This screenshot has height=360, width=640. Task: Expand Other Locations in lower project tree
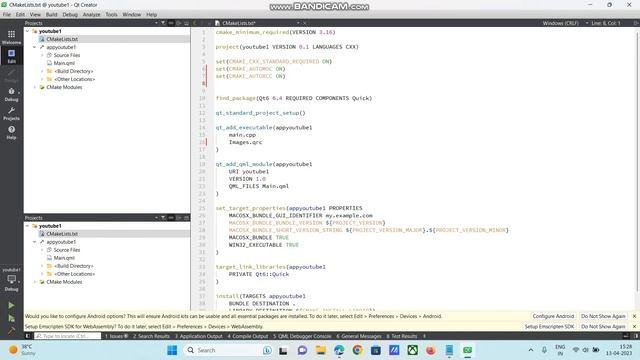(x=42, y=274)
